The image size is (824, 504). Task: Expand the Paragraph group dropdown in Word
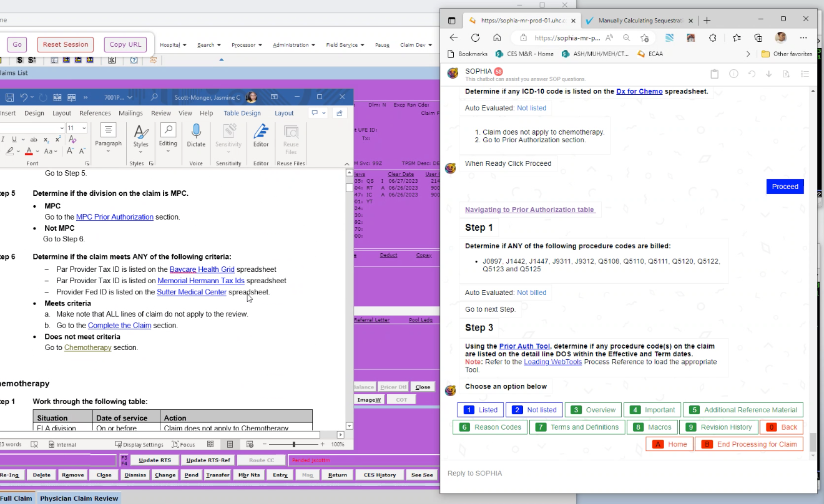click(109, 150)
